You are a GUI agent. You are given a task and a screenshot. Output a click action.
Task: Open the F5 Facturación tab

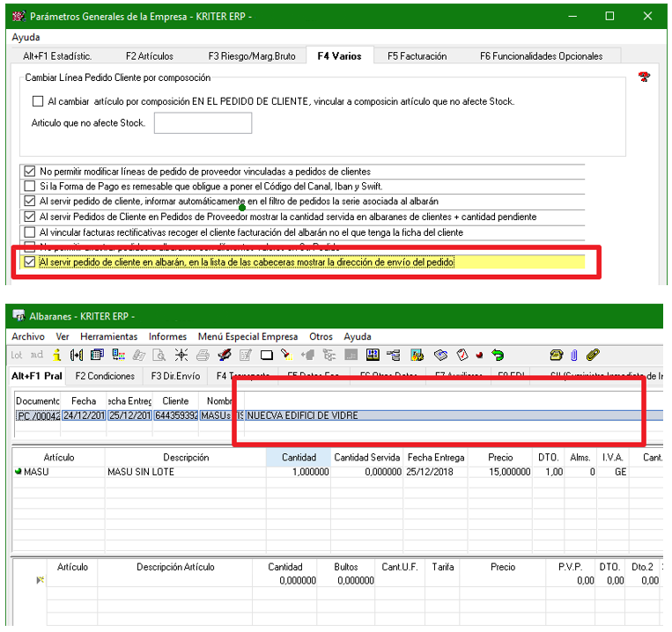(x=417, y=56)
